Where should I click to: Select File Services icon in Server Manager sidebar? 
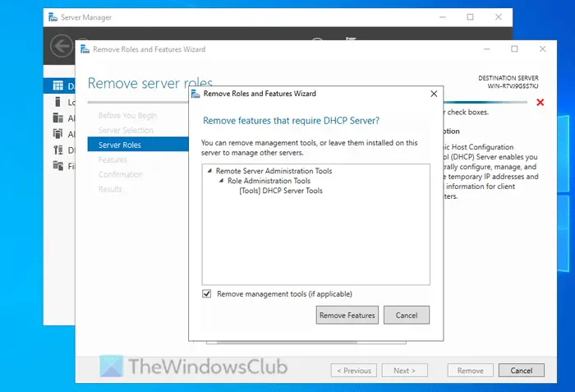[58, 165]
